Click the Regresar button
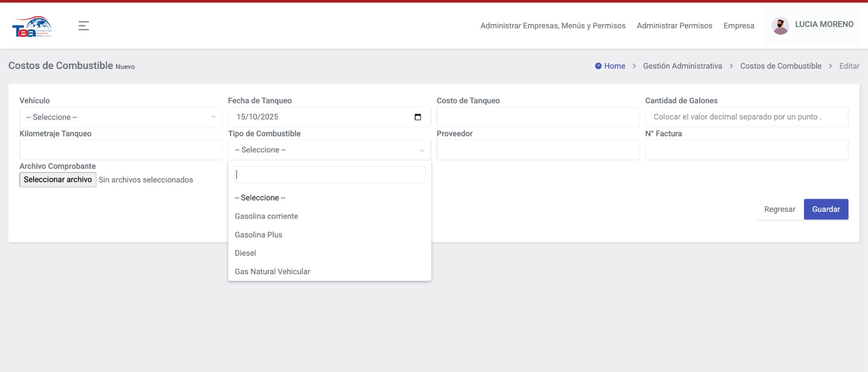This screenshot has height=372, width=868. pyautogui.click(x=779, y=209)
